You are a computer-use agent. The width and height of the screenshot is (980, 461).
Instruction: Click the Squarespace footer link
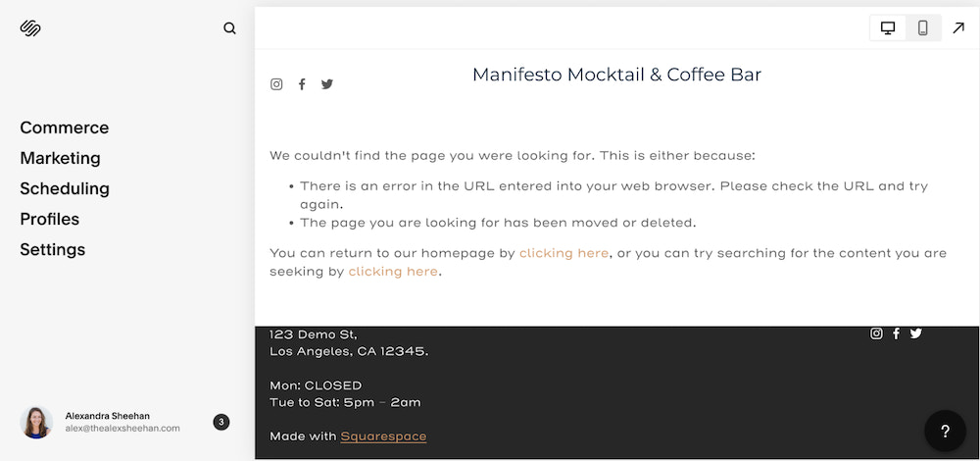tap(383, 436)
